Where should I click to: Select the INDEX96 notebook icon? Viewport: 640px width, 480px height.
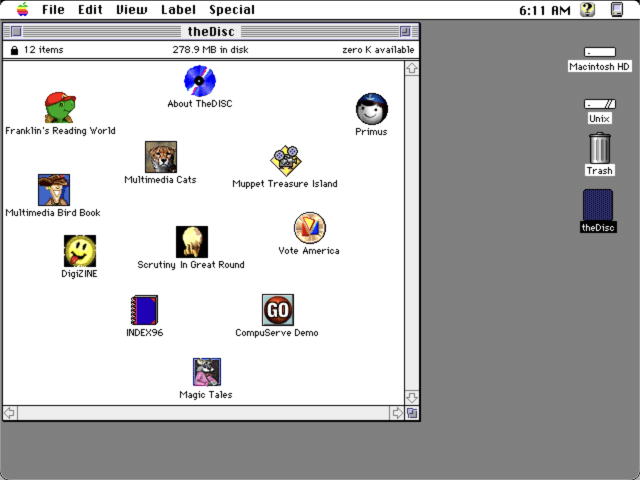(x=144, y=310)
